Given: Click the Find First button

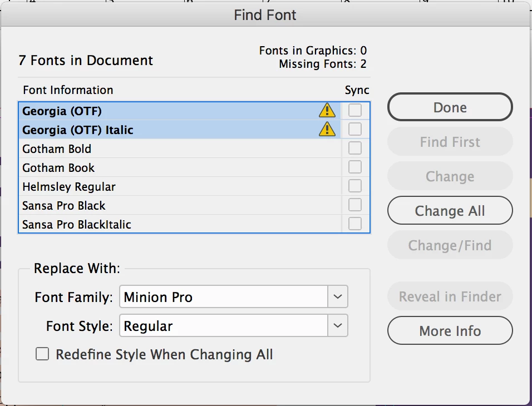Looking at the screenshot, I should tap(450, 142).
